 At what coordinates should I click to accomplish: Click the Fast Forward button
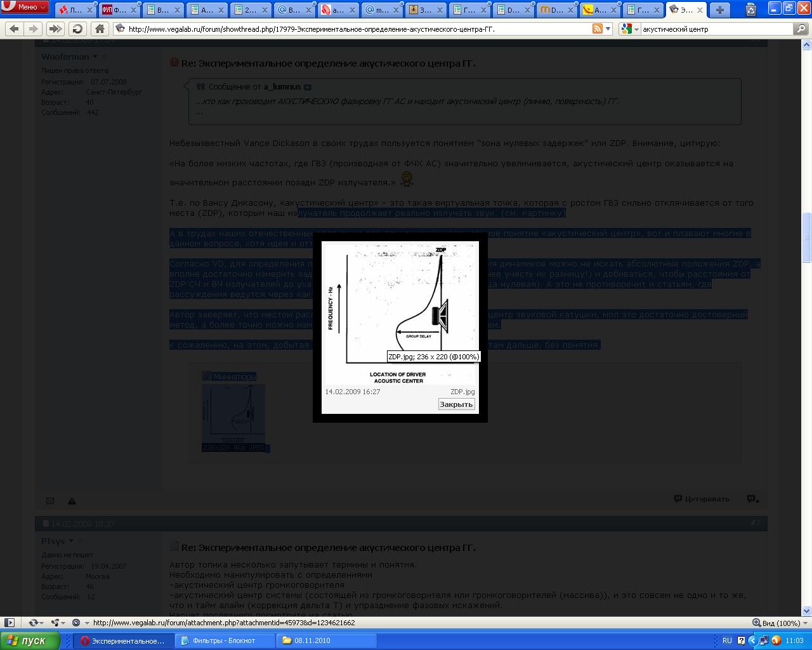(55, 29)
